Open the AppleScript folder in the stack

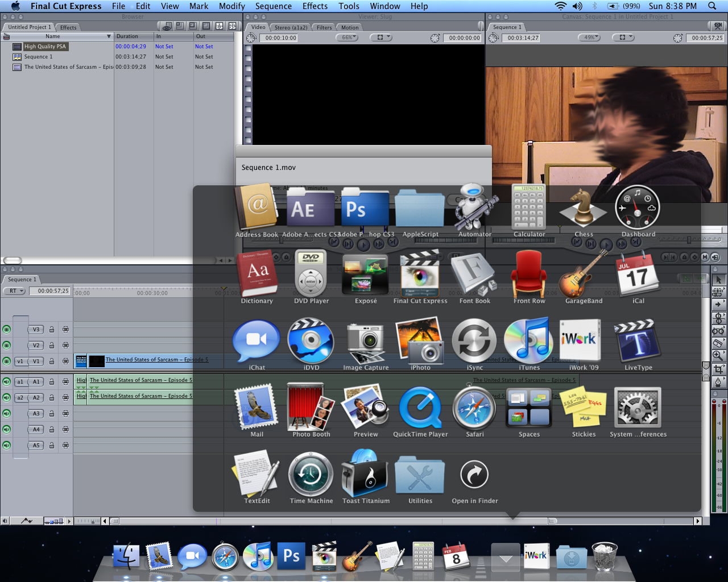click(x=420, y=208)
